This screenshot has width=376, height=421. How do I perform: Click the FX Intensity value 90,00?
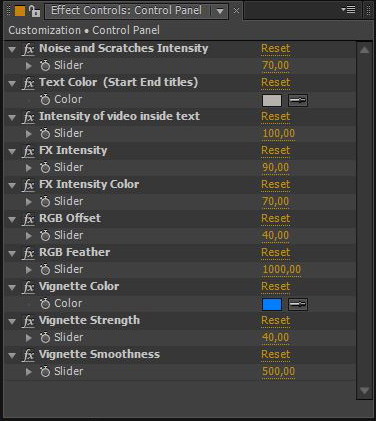tap(275, 167)
